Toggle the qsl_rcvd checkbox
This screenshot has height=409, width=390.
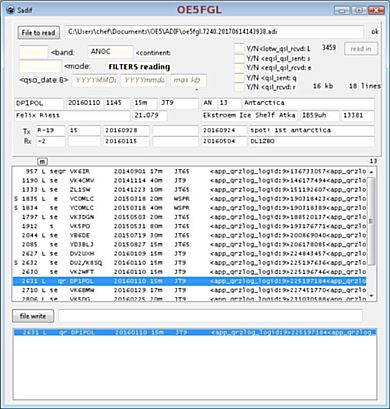pyautogui.click(x=239, y=87)
